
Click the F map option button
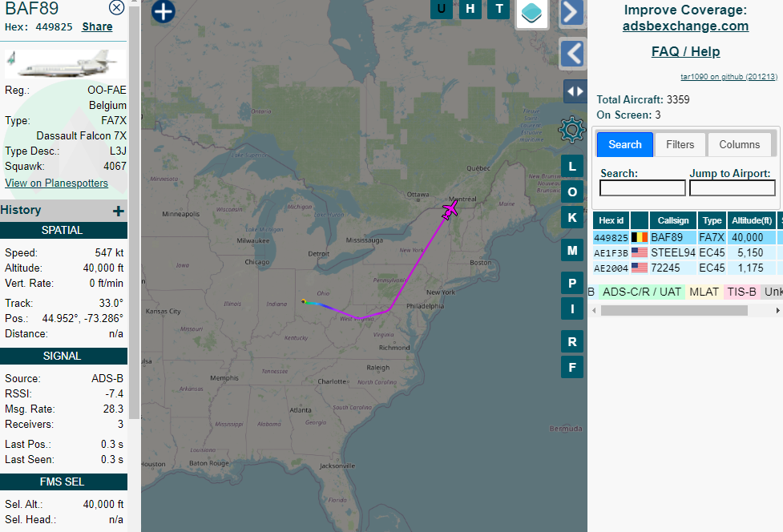(572, 367)
